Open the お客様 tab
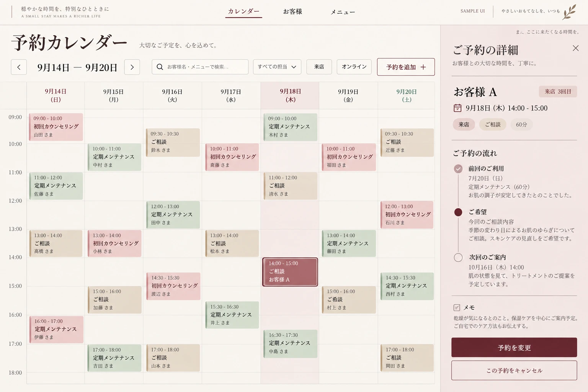 [292, 11]
